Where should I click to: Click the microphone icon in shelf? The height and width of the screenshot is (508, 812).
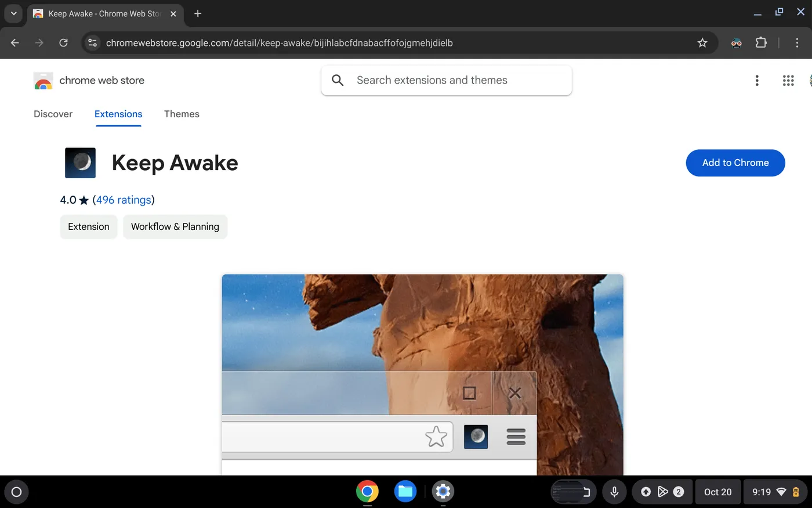(x=614, y=492)
